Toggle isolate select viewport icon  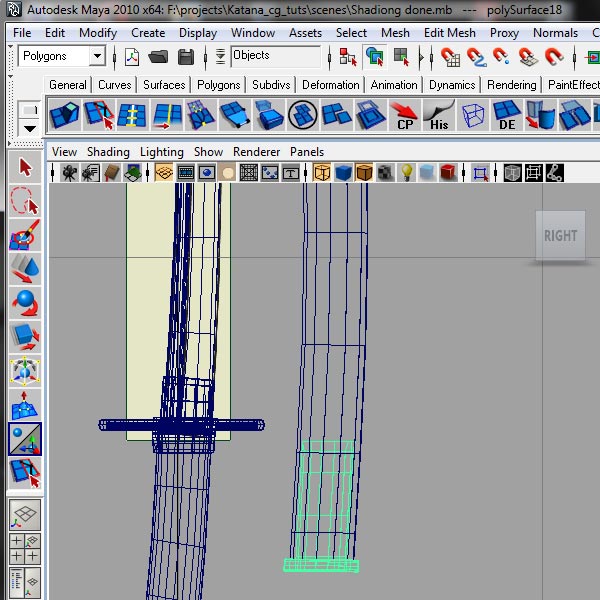pos(480,173)
